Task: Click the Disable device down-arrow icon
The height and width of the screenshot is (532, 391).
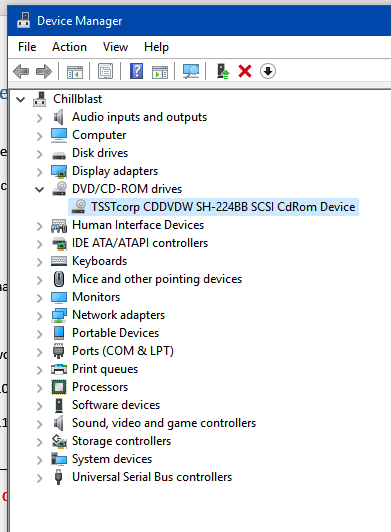Action: [x=268, y=71]
